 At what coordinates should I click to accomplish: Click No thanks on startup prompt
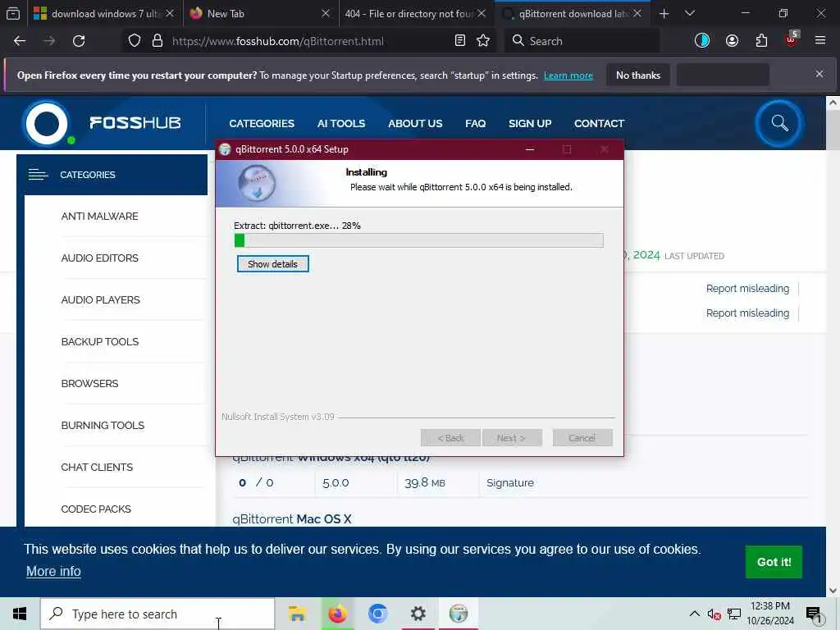[638, 75]
